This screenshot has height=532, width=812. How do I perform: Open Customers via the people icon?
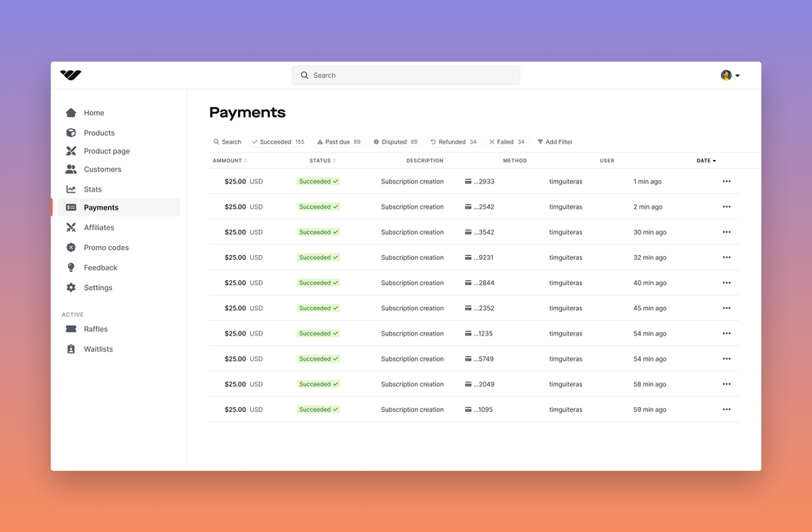tap(71, 169)
